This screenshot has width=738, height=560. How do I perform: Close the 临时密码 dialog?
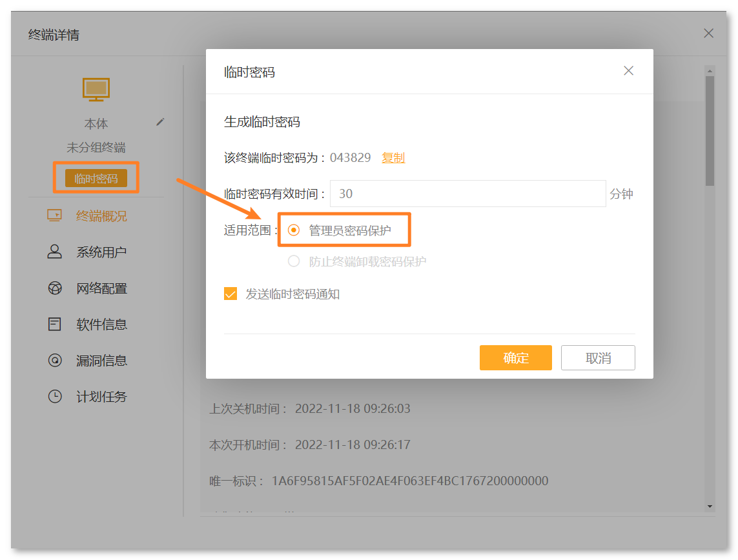628,71
